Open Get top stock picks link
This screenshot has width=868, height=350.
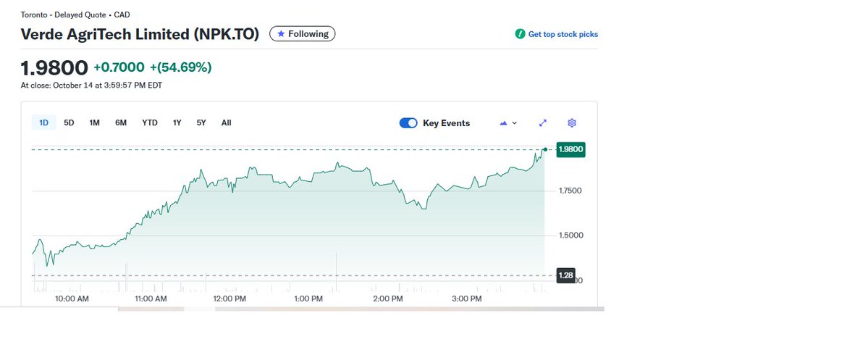tap(563, 34)
